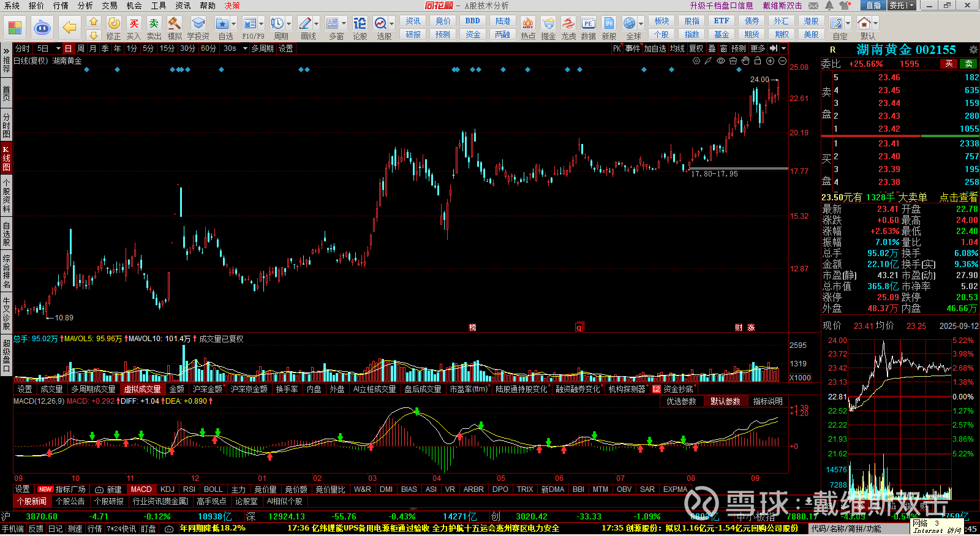Click the green 卖 button beside 委比

click(969, 64)
